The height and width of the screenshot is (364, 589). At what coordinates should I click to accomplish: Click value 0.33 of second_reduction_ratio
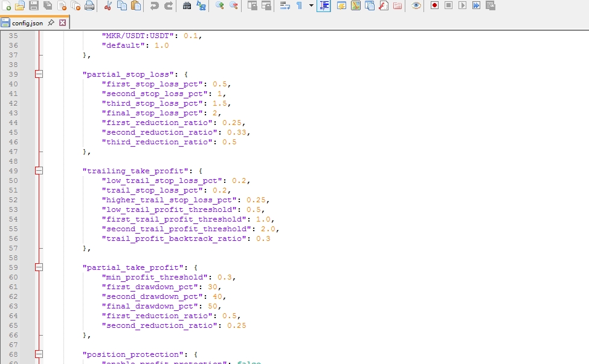[x=237, y=132]
